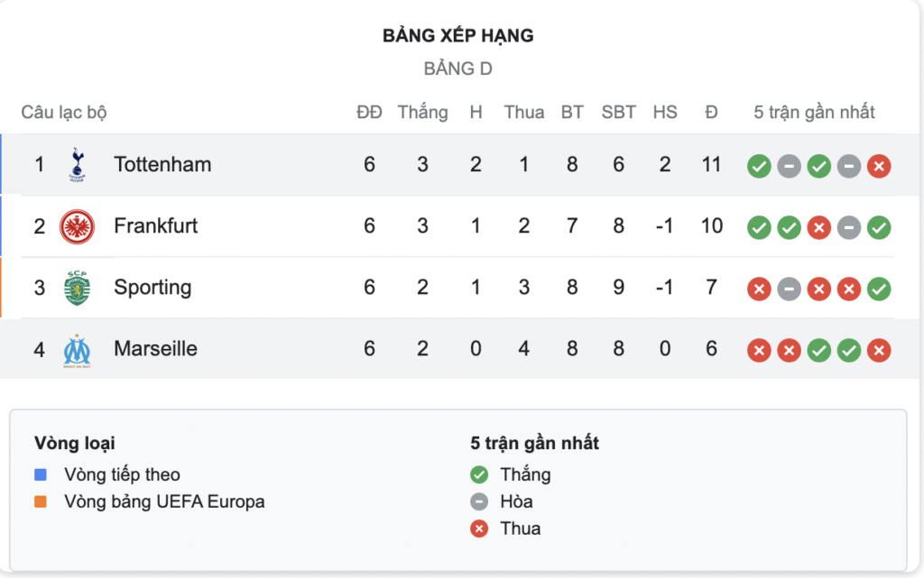
Task: Click the green Thắng legend icon
Action: pos(479,474)
